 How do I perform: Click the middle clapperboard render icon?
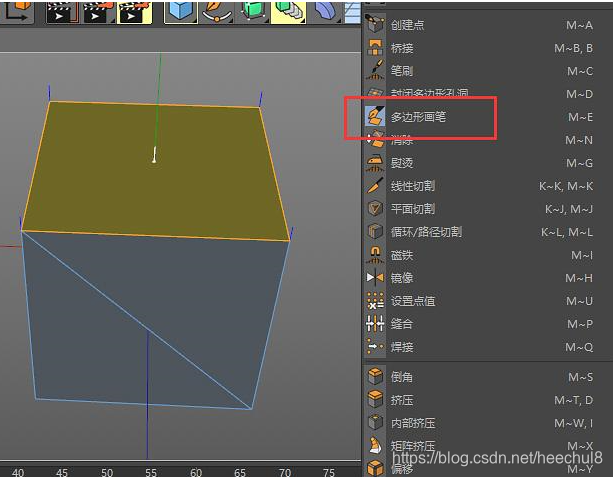coord(97,12)
